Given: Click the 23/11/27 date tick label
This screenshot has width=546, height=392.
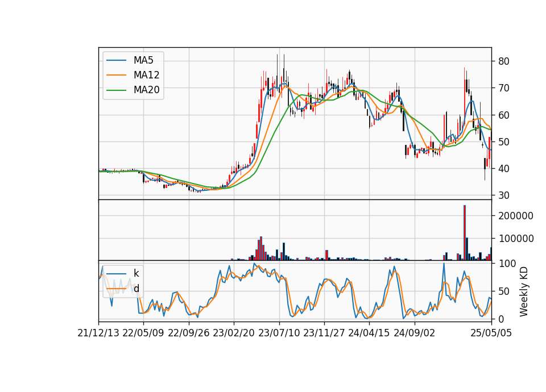Looking at the screenshot, I should 324,333.
